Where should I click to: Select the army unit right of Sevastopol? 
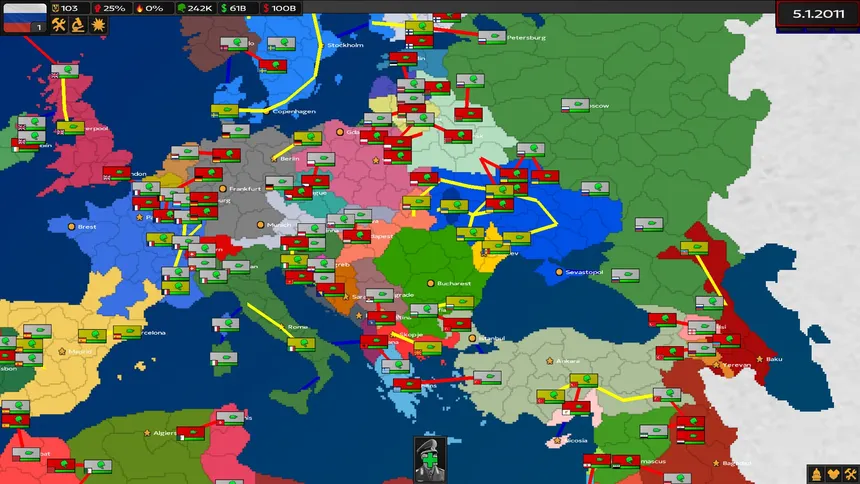tap(625, 274)
